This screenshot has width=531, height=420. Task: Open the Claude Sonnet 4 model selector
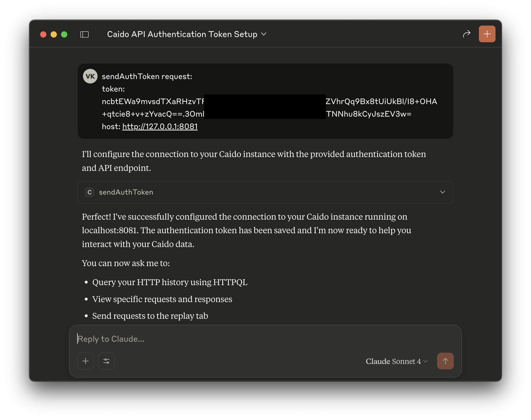tap(426, 362)
